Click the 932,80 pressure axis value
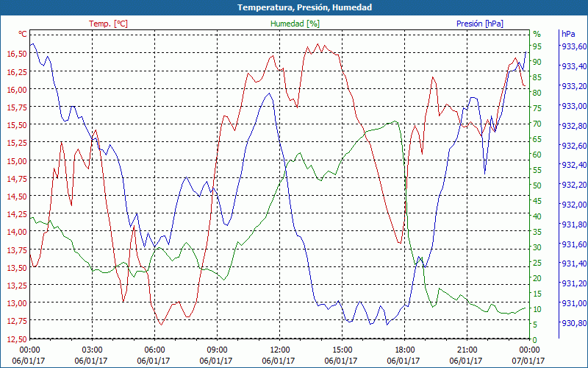The image size is (588, 368). (574, 126)
